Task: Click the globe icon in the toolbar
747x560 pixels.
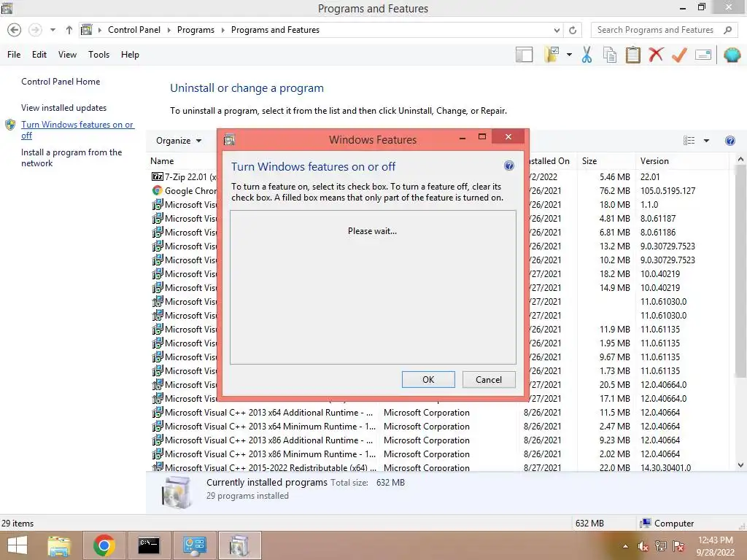Action: click(x=732, y=55)
